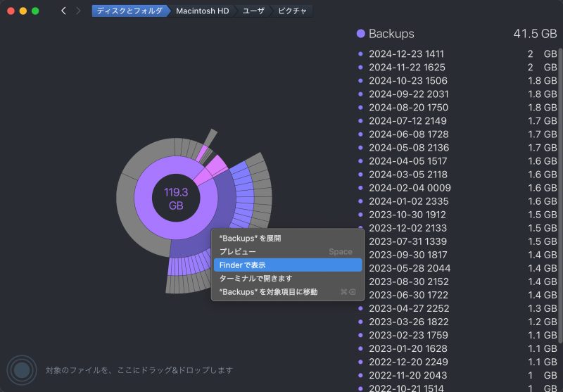Select ピクチャ in the path bar

click(291, 11)
